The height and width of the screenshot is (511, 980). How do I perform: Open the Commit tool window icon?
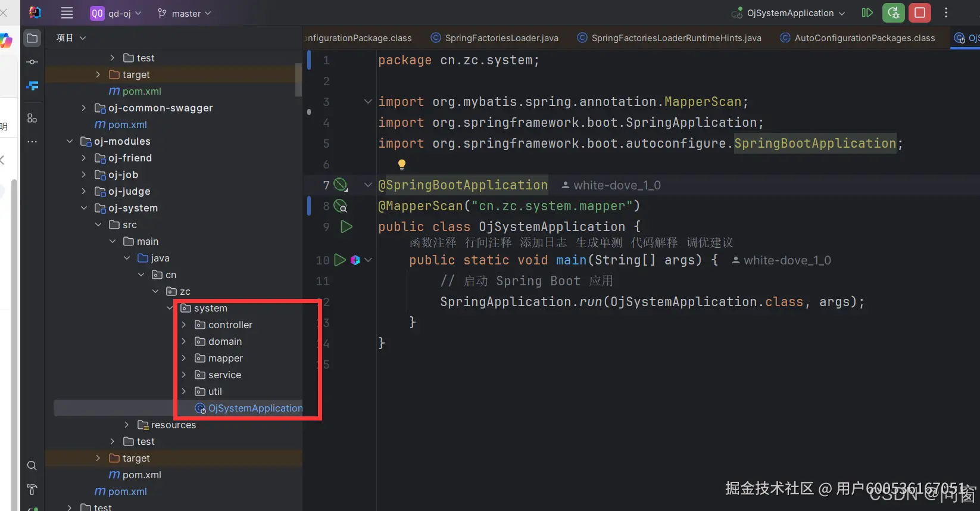(32, 62)
